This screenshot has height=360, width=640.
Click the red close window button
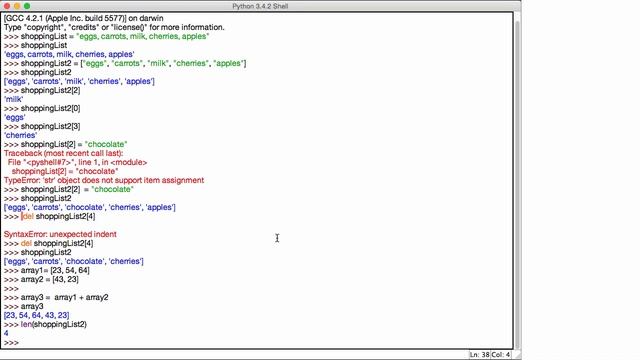pyautogui.click(x=7, y=6)
